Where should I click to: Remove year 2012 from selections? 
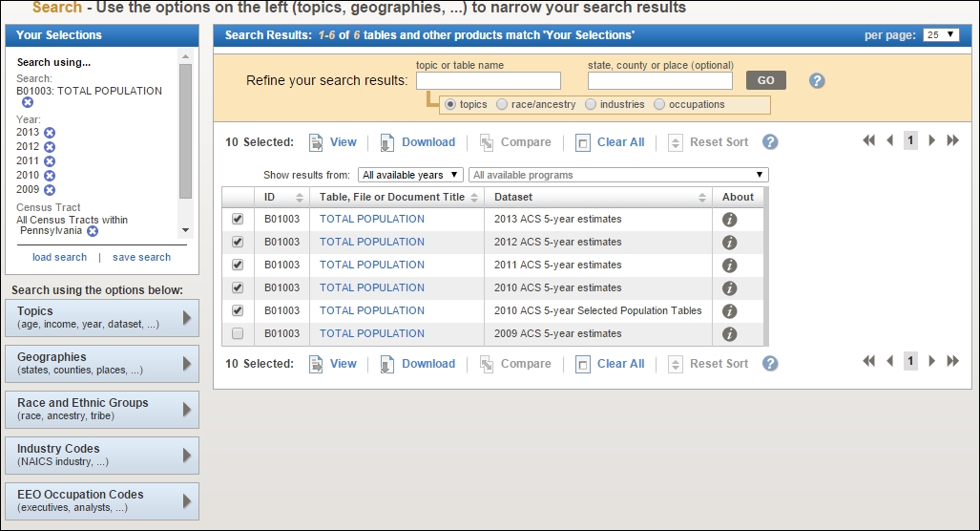click(50, 147)
